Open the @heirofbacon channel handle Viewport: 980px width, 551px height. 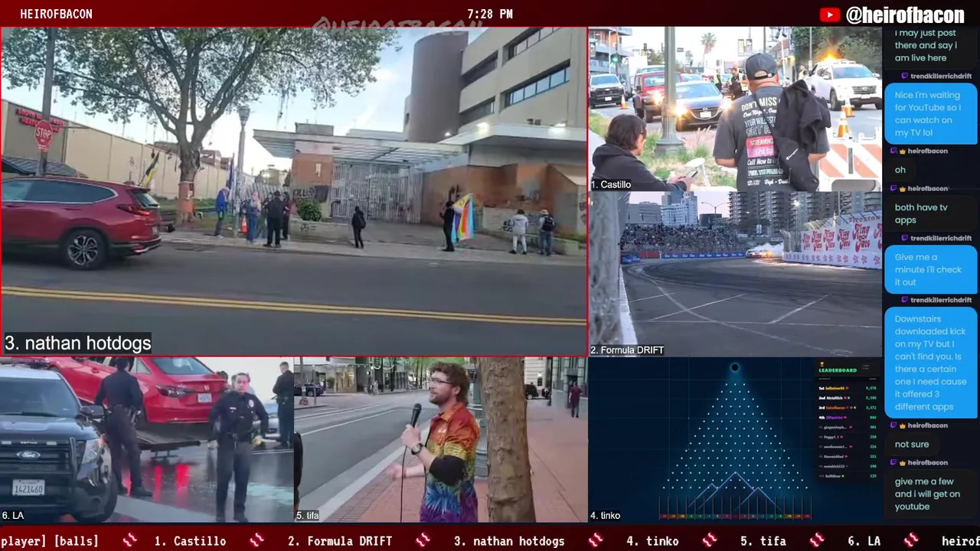click(x=905, y=15)
